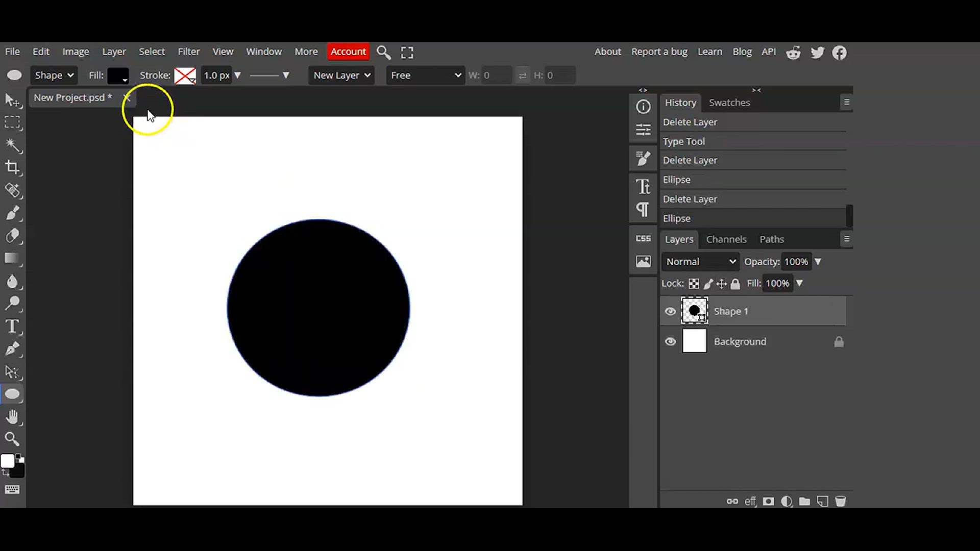Image resolution: width=980 pixels, height=551 pixels.
Task: Open the Character panel icon
Action: click(x=643, y=187)
